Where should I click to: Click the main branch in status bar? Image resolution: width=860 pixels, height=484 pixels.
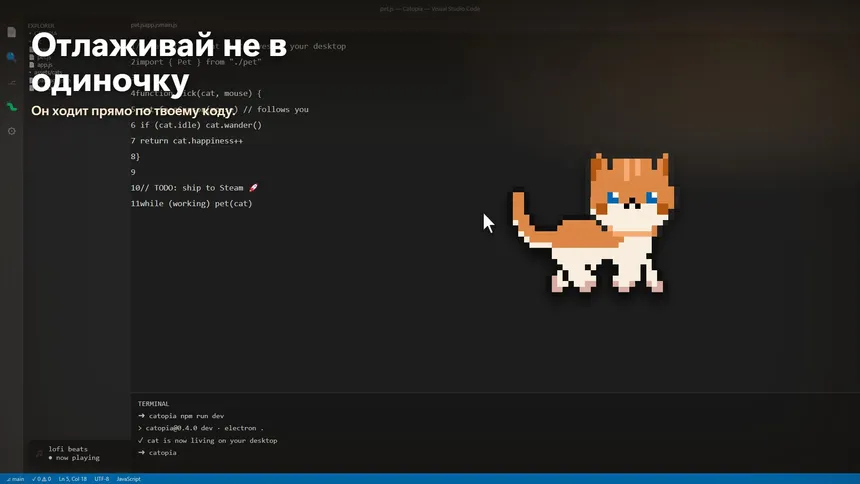(15, 479)
